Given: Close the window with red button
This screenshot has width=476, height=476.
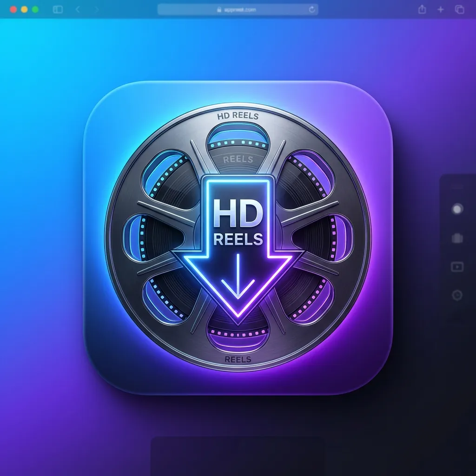Looking at the screenshot, I should tap(13, 9).
